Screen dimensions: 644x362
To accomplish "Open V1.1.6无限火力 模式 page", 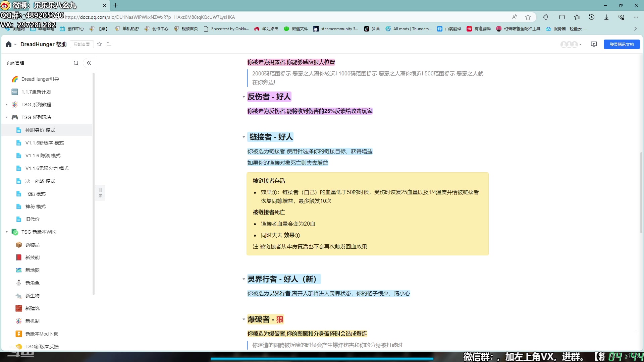I will (47, 168).
